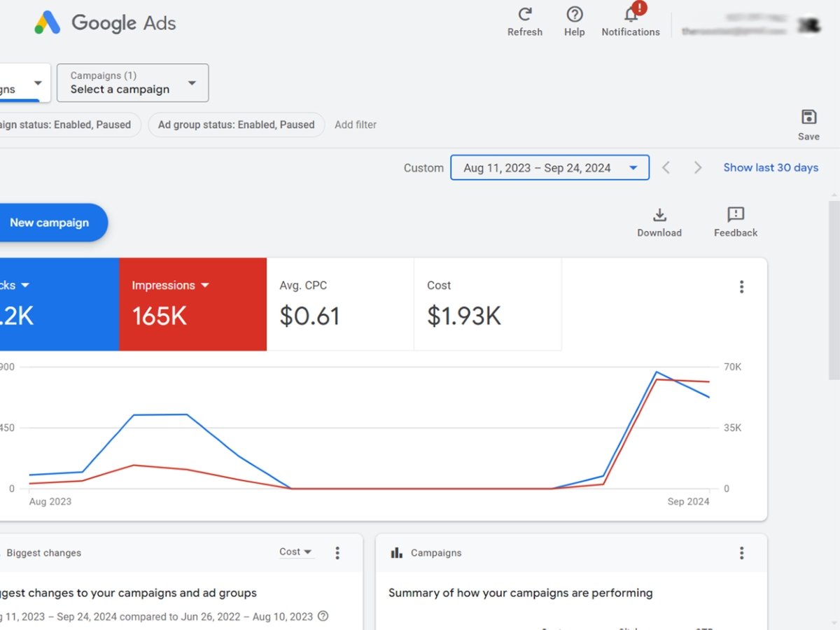
Task: Click the 70K axis value
Action: [733, 367]
